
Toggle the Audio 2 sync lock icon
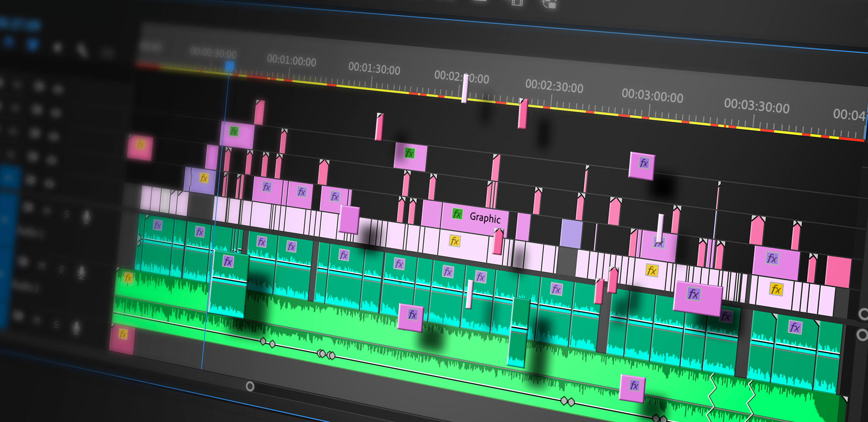click(23, 261)
